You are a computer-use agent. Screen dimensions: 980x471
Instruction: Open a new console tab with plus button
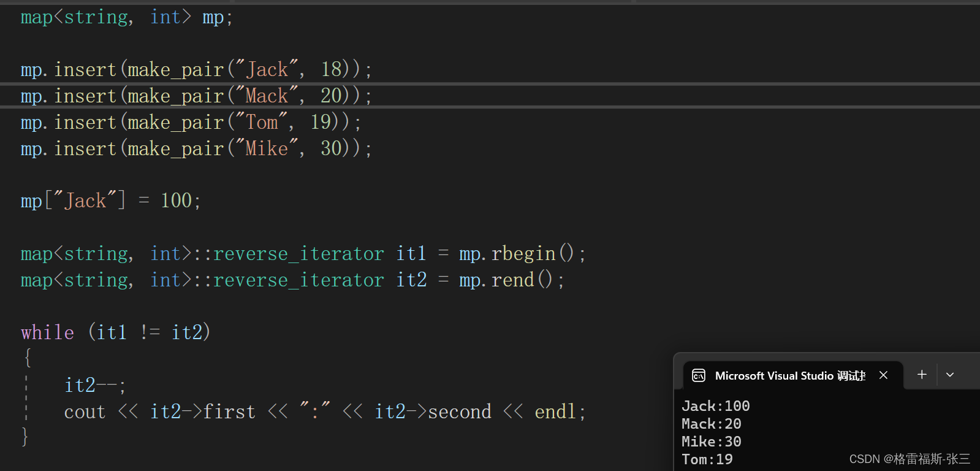(x=922, y=375)
